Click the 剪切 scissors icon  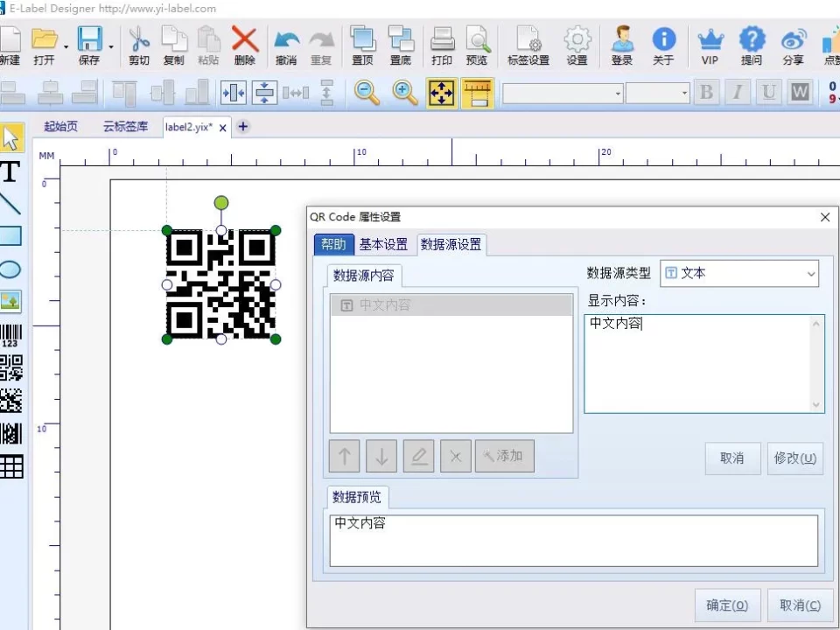[x=139, y=45]
